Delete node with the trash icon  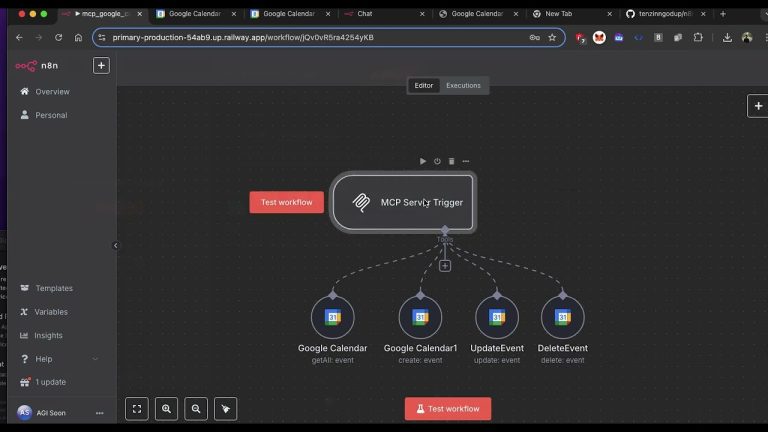click(x=451, y=161)
